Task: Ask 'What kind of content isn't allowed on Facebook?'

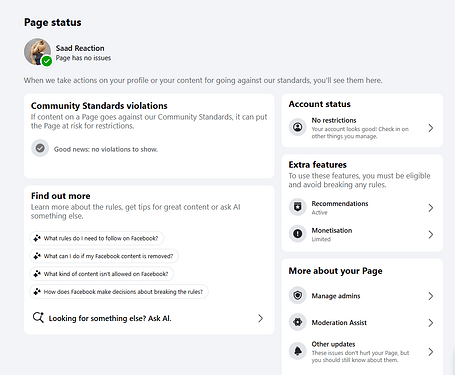Action: [x=102, y=274]
